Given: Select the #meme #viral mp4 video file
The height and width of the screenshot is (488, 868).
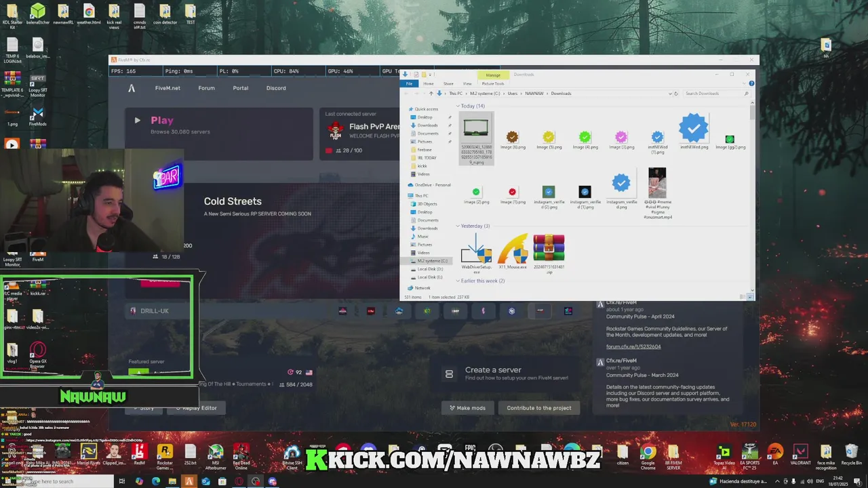Looking at the screenshot, I should (x=657, y=193).
